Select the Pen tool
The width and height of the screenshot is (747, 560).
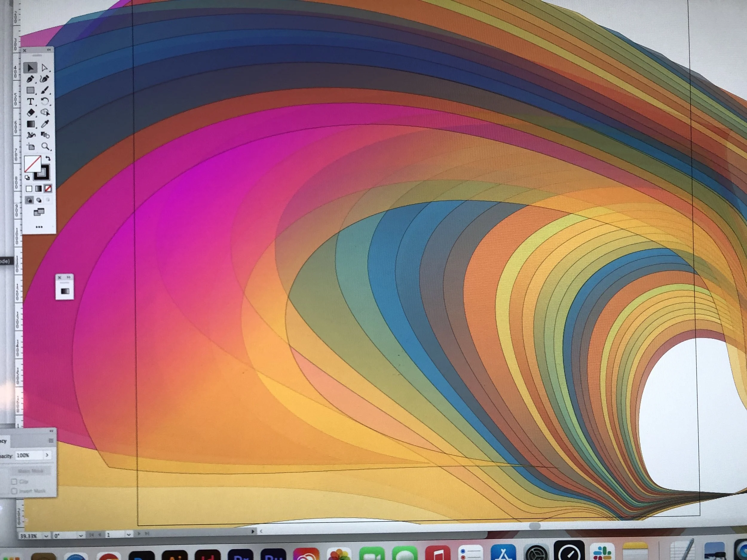click(30, 79)
